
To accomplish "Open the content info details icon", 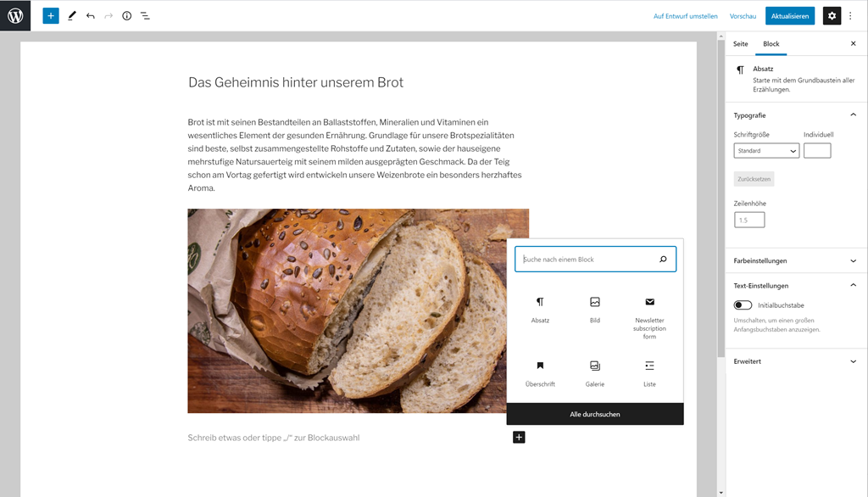I will (x=127, y=15).
